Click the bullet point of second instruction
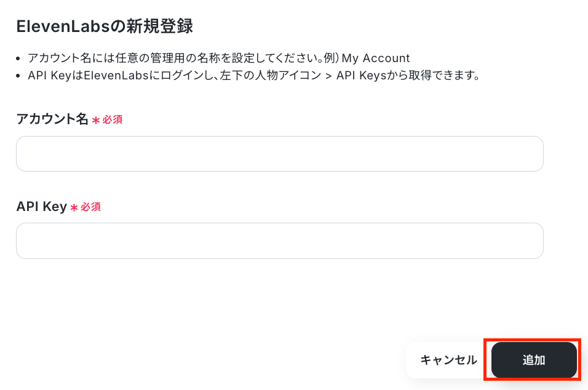 [19, 76]
